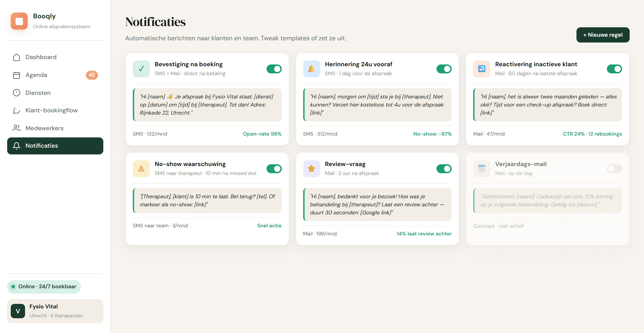The height and width of the screenshot is (333, 644).
Task: Click the Agenda 42 badge
Action: 92,75
